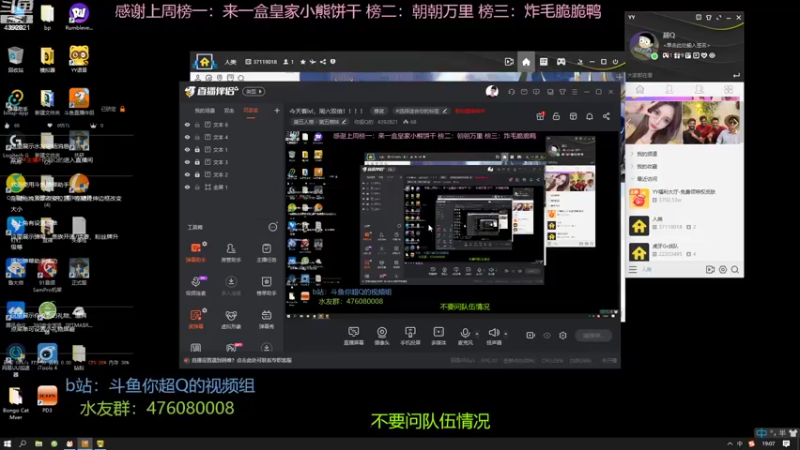Click the YY profile avatar picture
This screenshot has width=800, height=450.
click(644, 45)
